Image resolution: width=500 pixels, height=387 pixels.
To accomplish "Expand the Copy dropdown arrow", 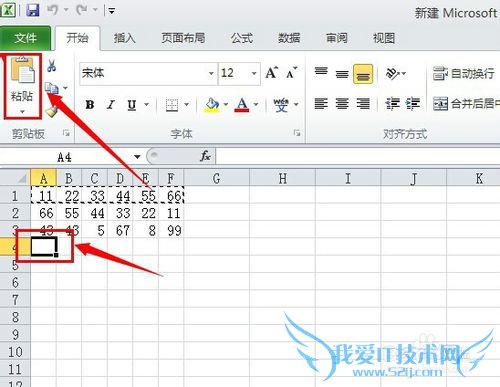I will (x=65, y=88).
